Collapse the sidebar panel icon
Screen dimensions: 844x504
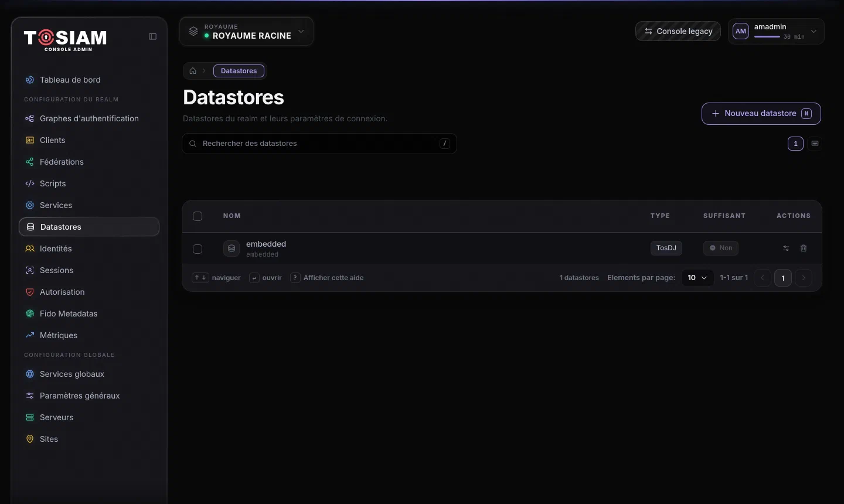[x=152, y=36]
